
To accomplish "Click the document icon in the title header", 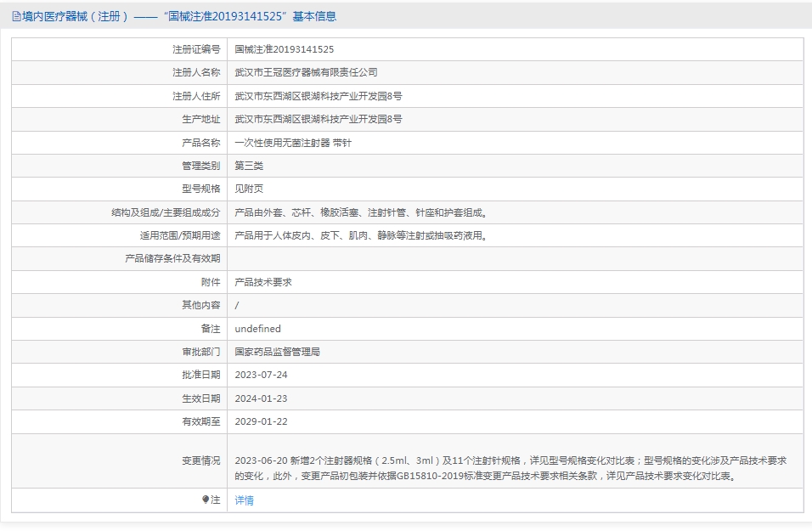I will click(x=16, y=17).
